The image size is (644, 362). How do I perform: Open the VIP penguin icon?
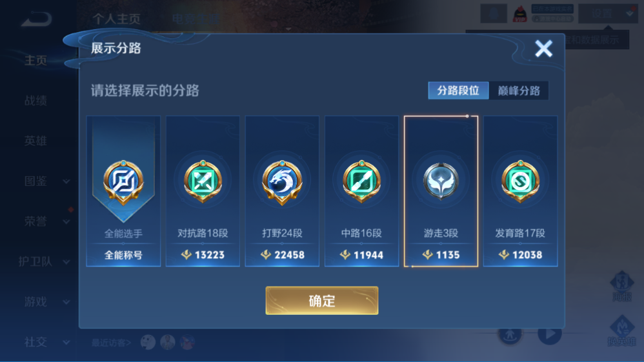[520, 14]
